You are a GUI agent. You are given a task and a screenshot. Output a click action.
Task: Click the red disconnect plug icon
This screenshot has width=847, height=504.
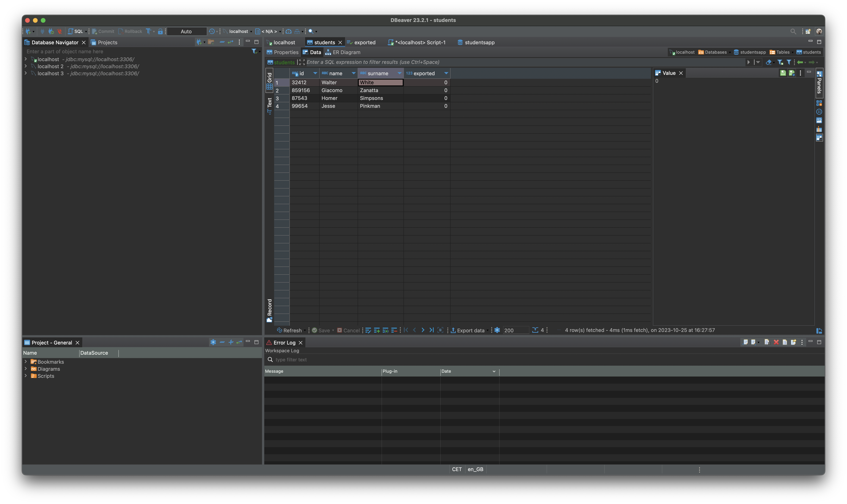[x=60, y=31]
